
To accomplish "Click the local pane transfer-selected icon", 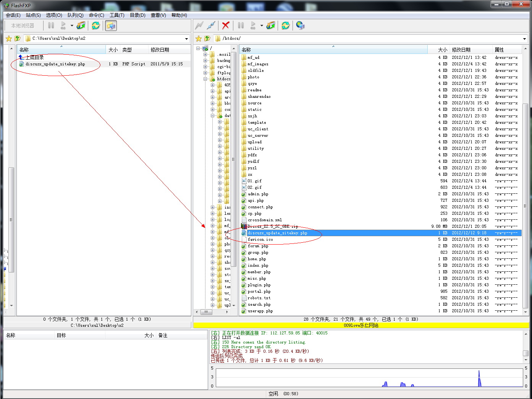I will 81,26.
